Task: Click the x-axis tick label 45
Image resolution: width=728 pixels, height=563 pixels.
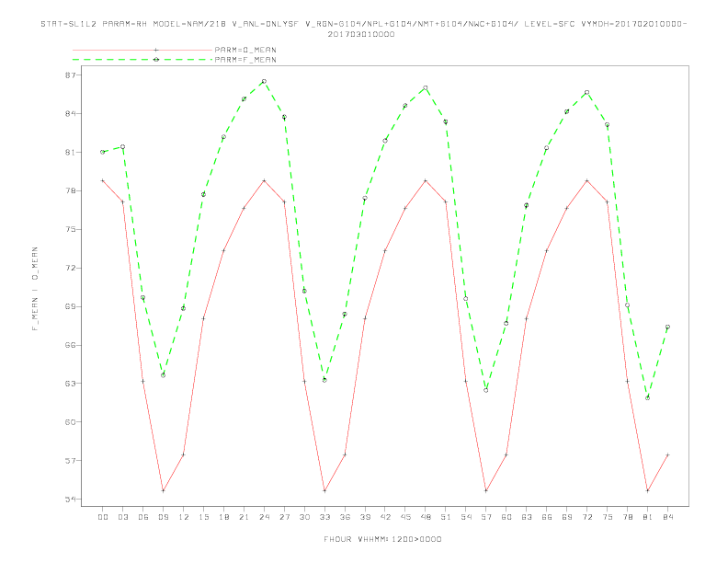Action: 405,517
